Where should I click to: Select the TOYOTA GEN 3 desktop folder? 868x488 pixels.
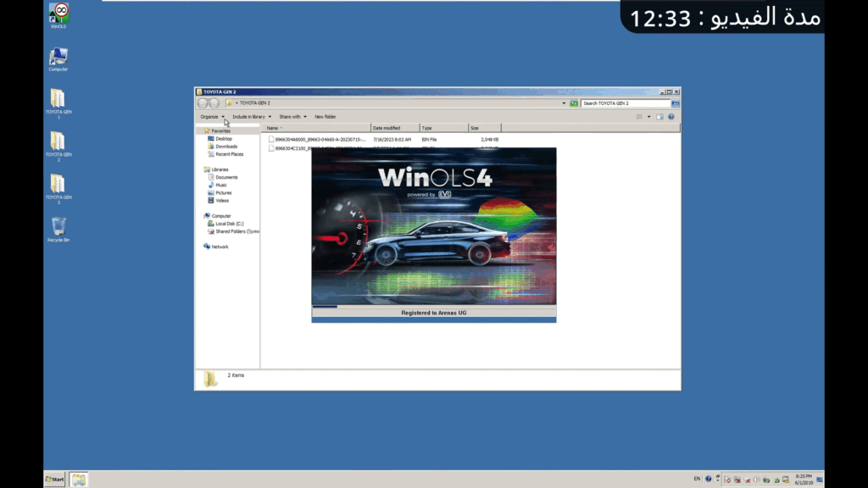coord(58,185)
